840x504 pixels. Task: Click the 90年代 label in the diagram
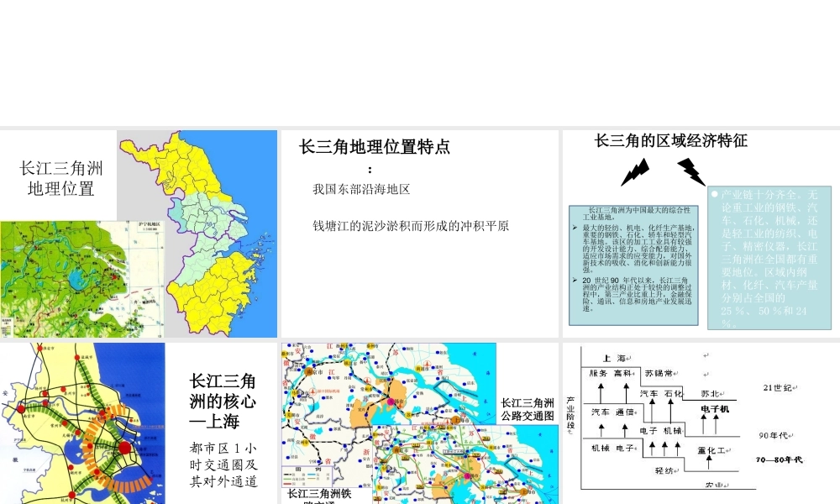click(x=774, y=435)
